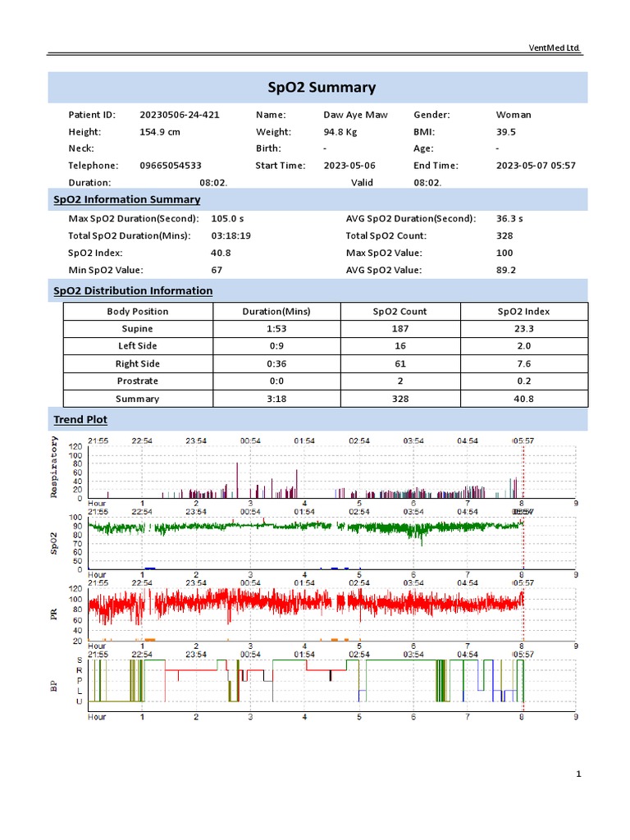This screenshot has height=840, width=630.
Task: Select BMI value 39.5
Action: (x=505, y=132)
